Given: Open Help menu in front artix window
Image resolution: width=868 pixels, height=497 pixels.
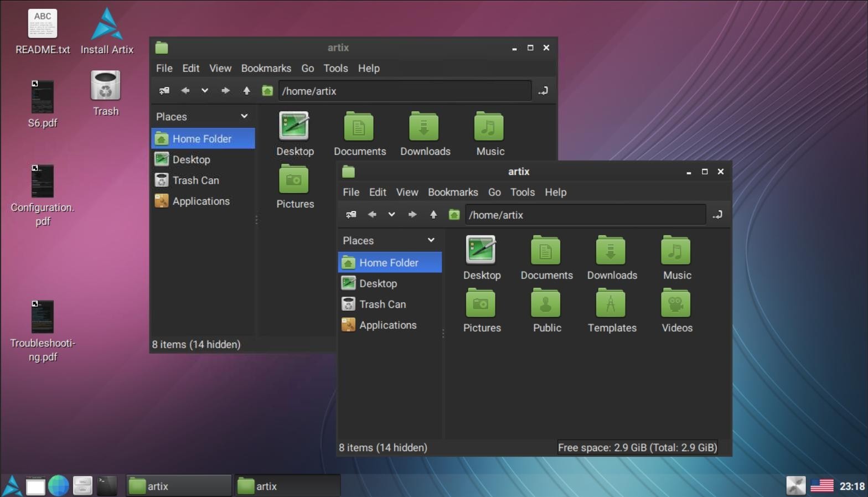Looking at the screenshot, I should point(555,192).
